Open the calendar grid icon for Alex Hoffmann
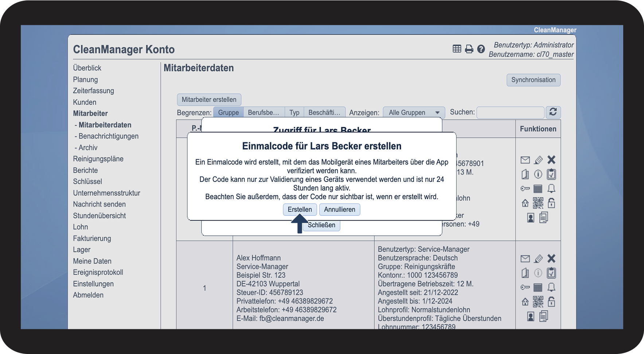Viewport: 644px width, 354px height. point(538,287)
